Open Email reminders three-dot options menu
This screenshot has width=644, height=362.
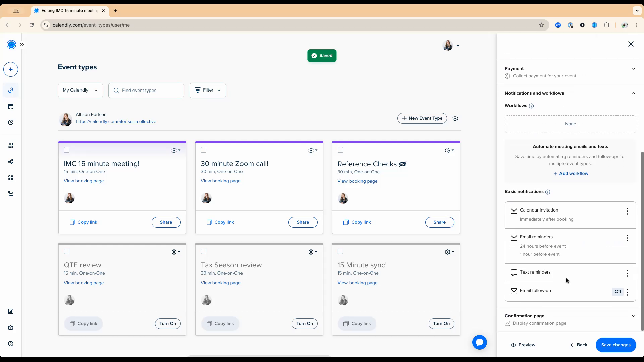(x=627, y=238)
